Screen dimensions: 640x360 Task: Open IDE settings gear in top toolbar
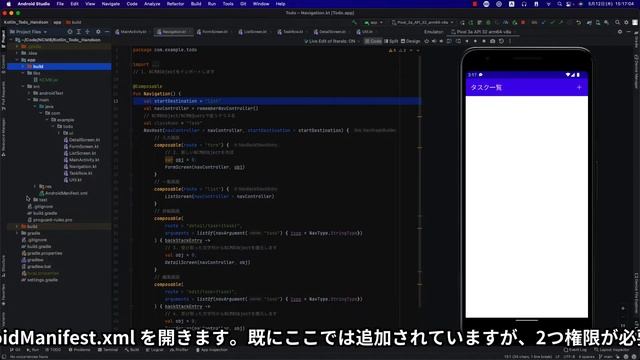tap(626, 22)
